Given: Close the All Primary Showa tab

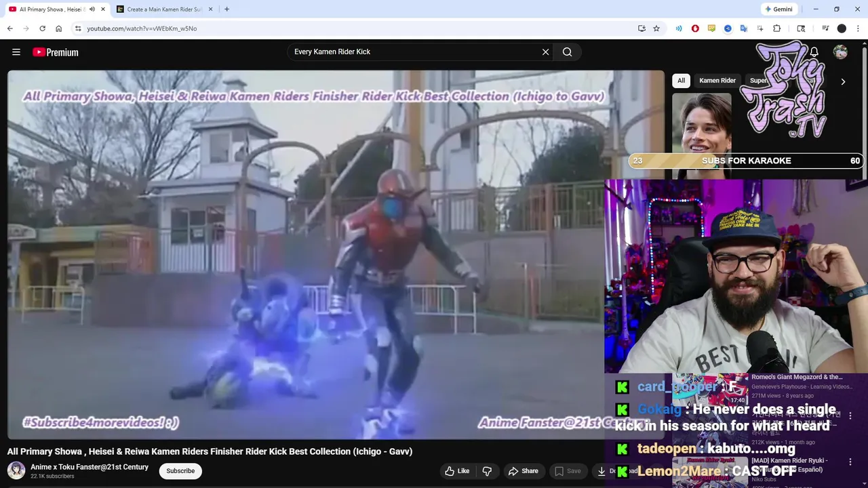Looking at the screenshot, I should coord(103,9).
